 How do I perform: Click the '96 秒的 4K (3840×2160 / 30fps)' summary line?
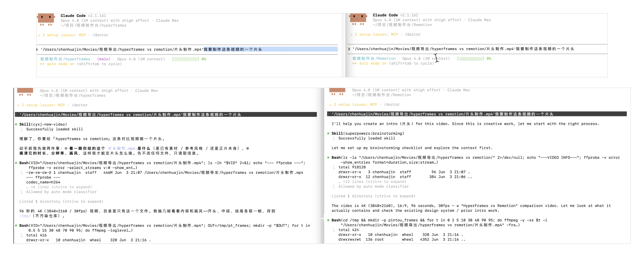pyautogui.click(x=147, y=211)
